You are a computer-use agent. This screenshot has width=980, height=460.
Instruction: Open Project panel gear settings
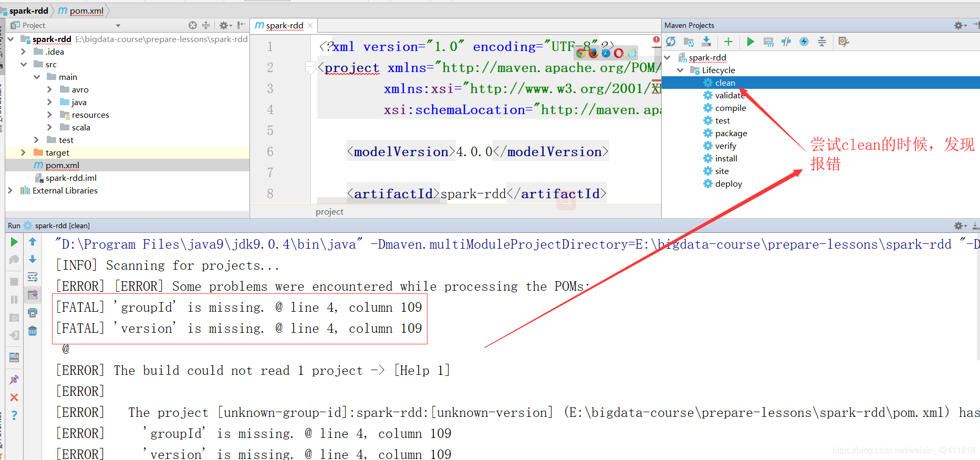click(x=225, y=25)
